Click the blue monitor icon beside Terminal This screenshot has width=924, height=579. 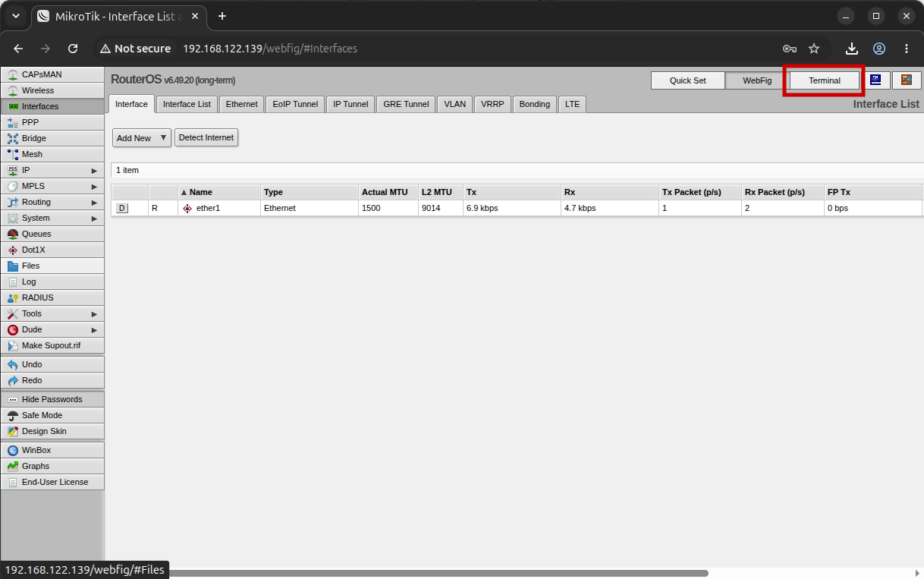click(876, 80)
